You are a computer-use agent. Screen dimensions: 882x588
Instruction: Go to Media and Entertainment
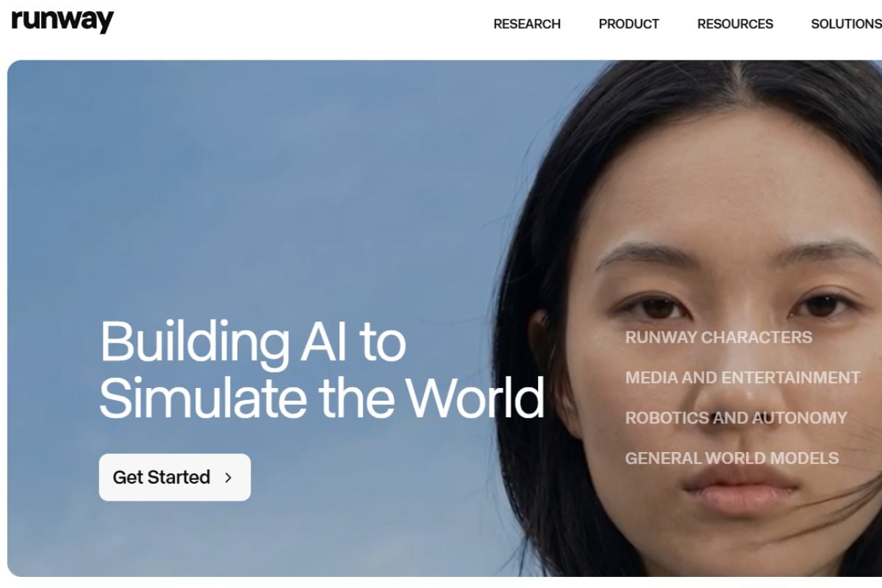click(742, 378)
